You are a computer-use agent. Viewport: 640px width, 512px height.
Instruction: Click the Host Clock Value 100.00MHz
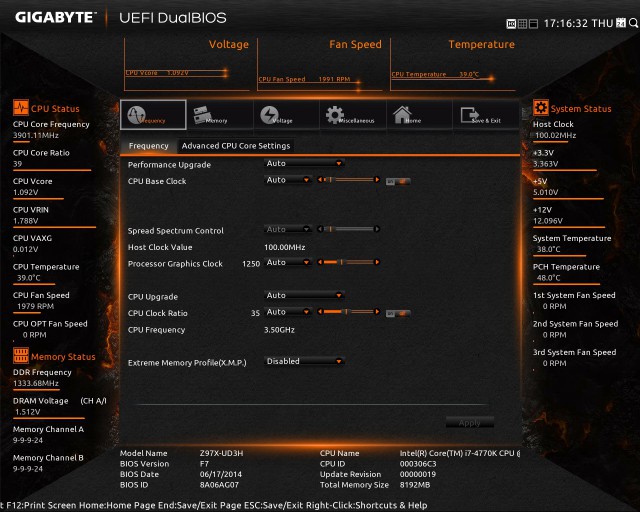click(284, 247)
